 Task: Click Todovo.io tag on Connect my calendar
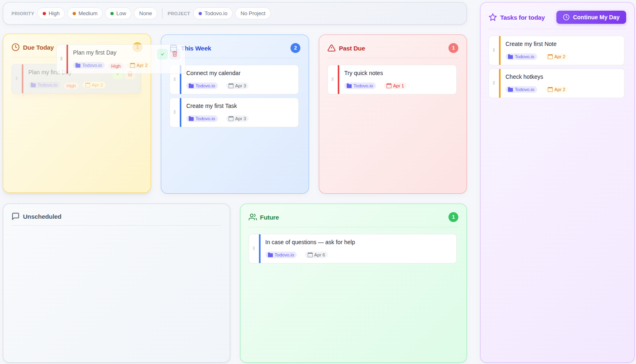[x=202, y=86]
